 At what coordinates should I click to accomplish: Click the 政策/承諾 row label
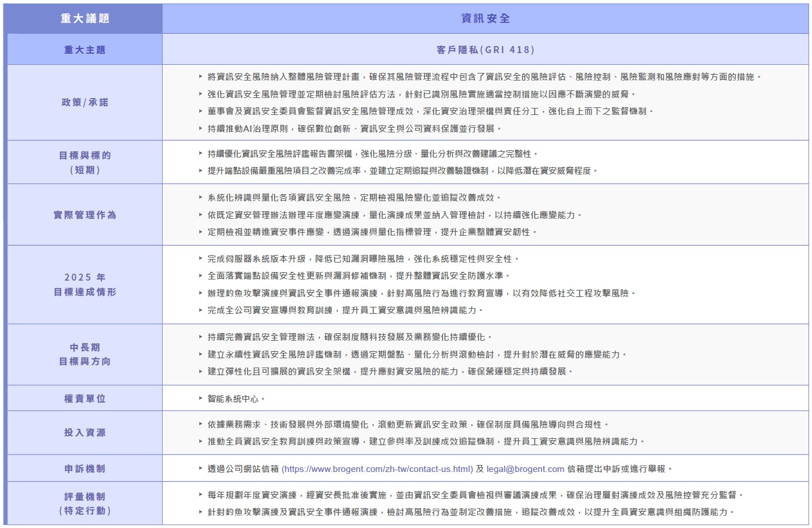(85, 102)
